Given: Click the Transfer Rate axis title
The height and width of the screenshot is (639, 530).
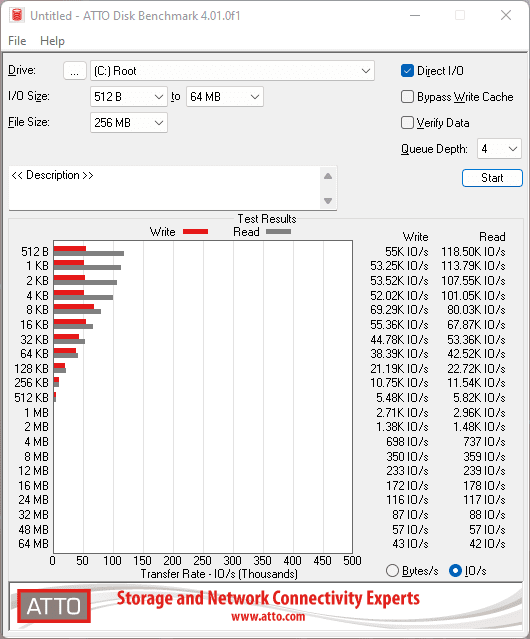Looking at the screenshot, I should click(x=219, y=574).
